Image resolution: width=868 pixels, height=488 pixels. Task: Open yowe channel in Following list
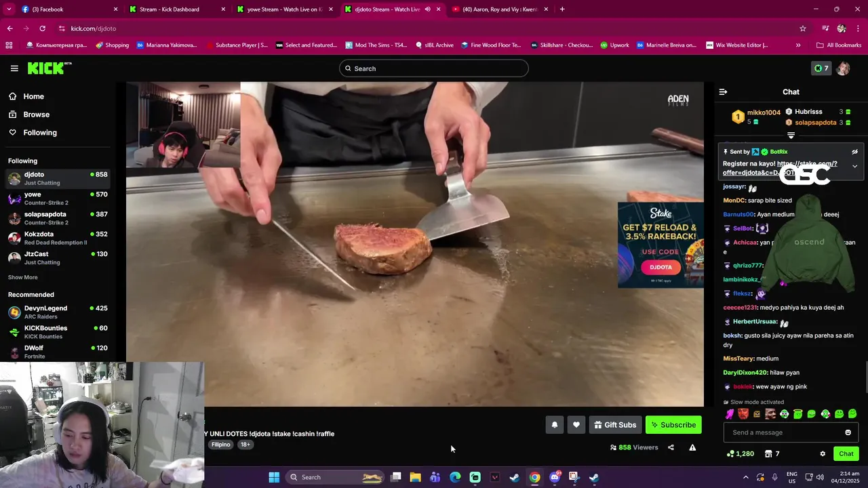(58, 198)
